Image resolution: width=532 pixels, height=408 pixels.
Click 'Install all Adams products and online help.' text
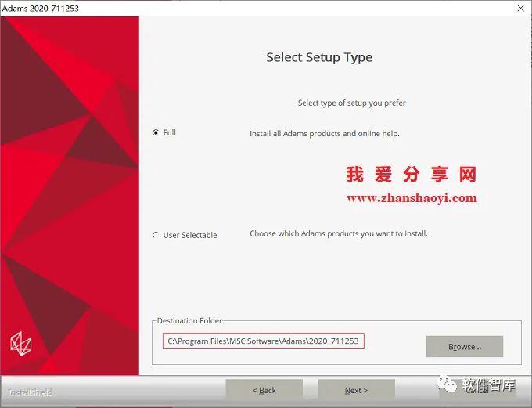point(325,133)
